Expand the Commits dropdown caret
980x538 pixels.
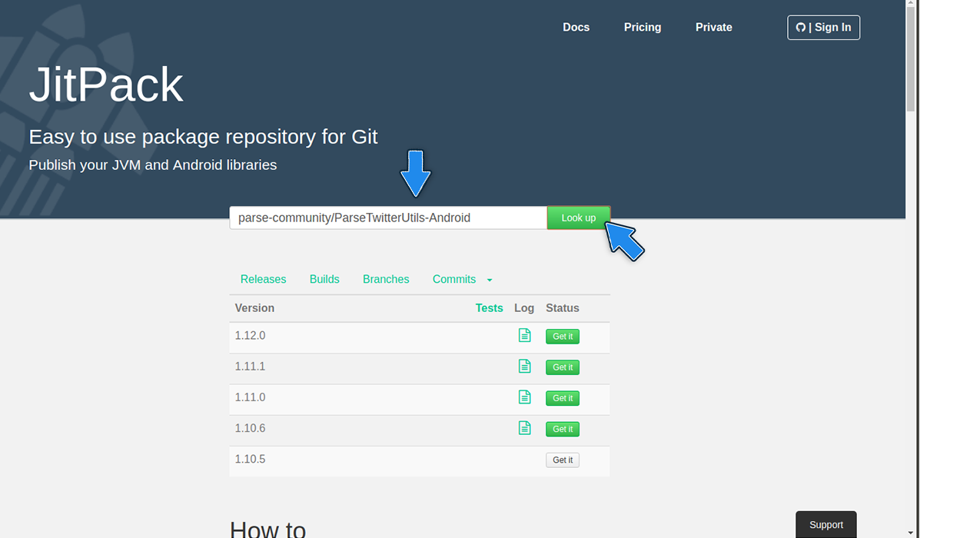[490, 280]
